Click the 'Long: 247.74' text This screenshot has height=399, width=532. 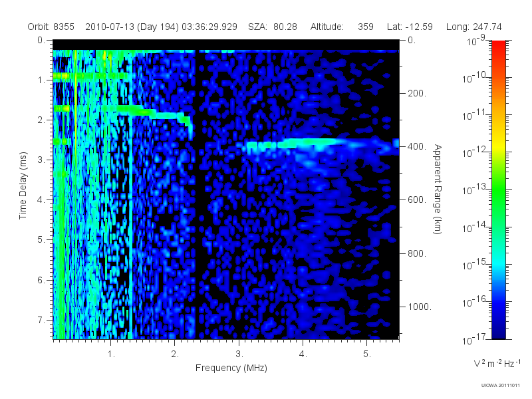coord(473,27)
